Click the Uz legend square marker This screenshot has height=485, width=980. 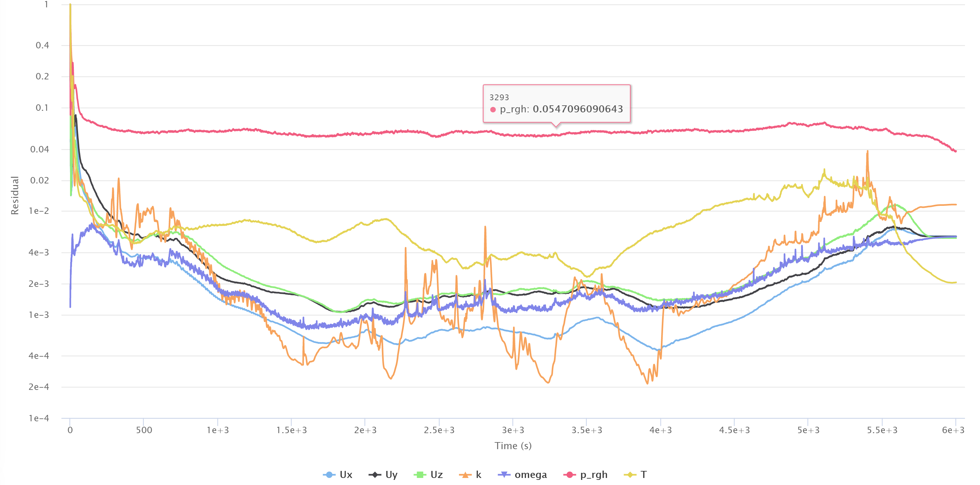[420, 475]
